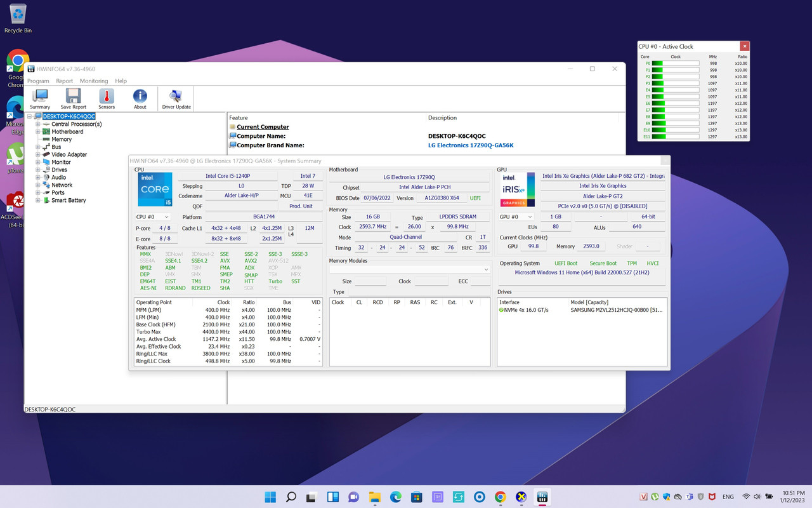Click the Monitor icon in tree

point(46,162)
